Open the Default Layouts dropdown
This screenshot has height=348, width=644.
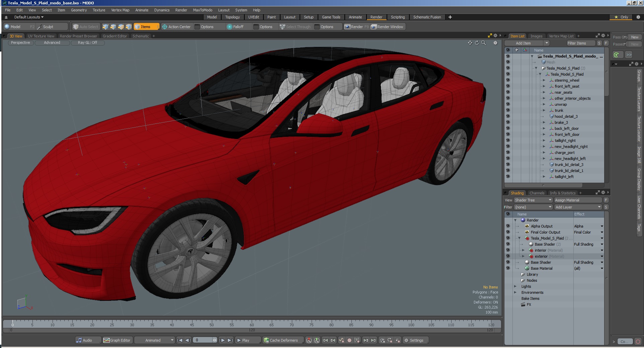pyautogui.click(x=29, y=17)
